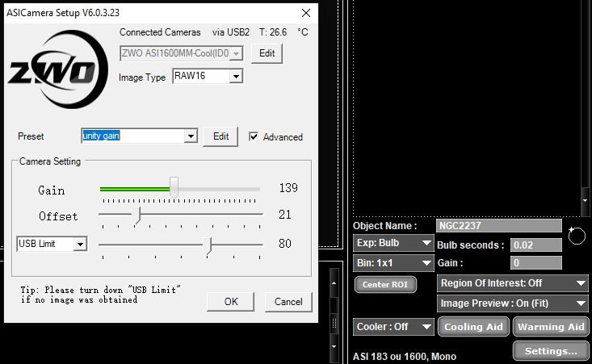Screen dimensions: 592x364
Task: Expand the Image Preview: On (Fit) dropdown
Action: pos(512,303)
